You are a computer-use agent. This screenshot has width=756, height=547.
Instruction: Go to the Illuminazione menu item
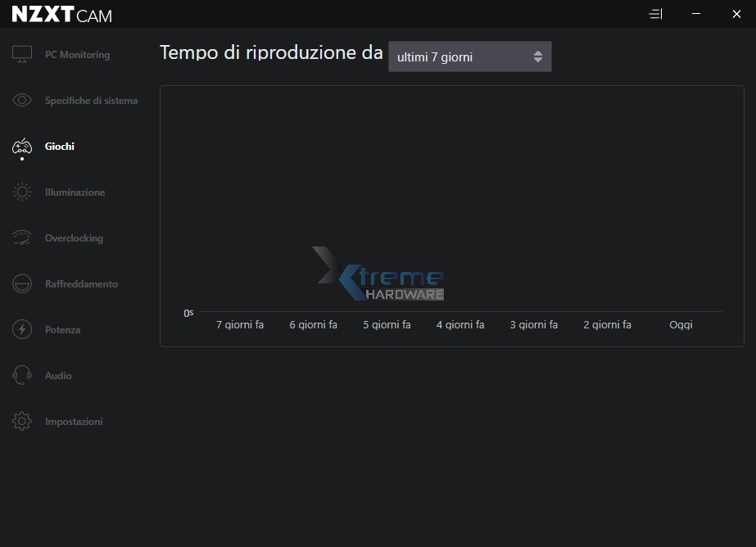tap(75, 192)
